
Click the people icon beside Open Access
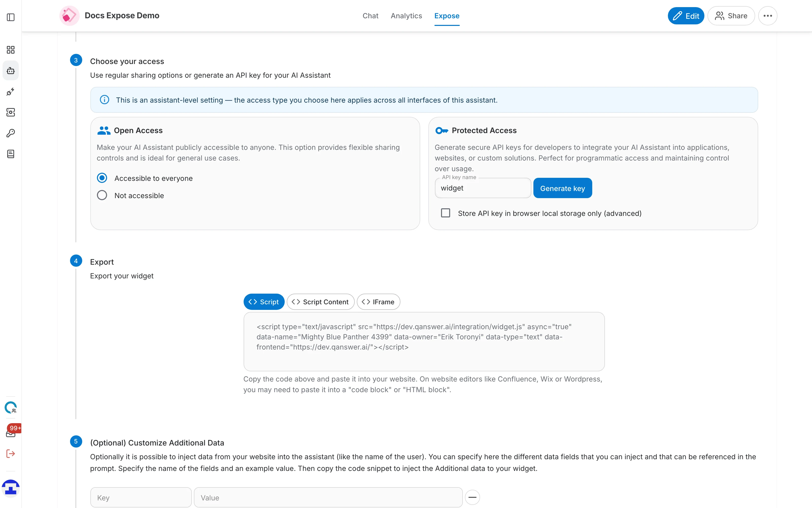click(104, 130)
